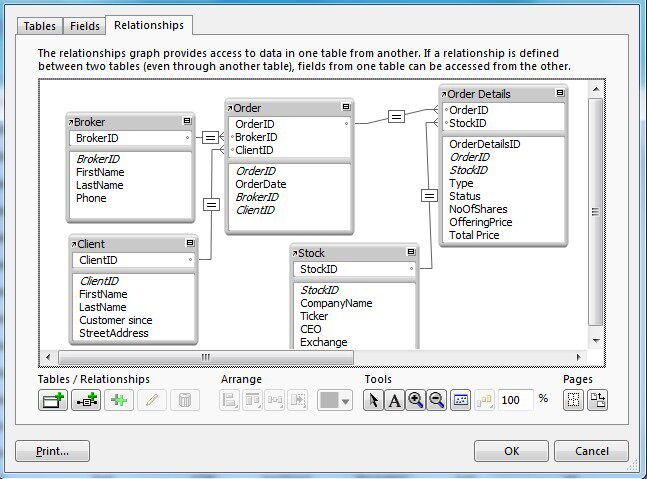Expand the Client table header arrow
Screen dimensions: 647x479
click(x=73, y=244)
